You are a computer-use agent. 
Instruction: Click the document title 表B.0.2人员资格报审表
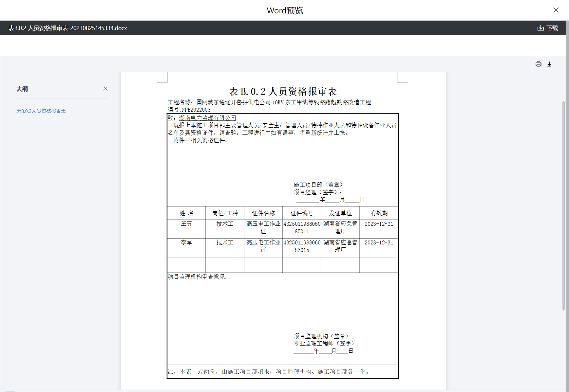coord(282,91)
